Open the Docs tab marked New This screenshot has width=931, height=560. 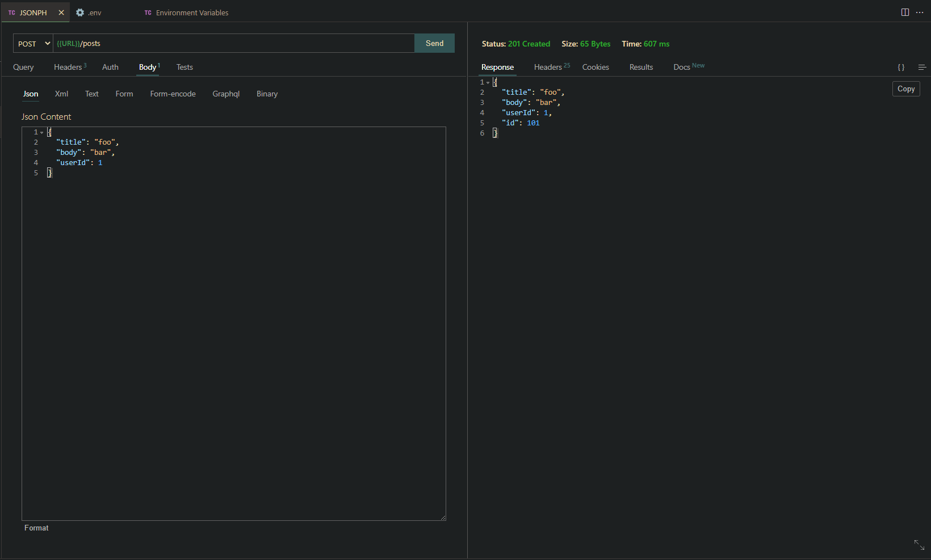click(681, 66)
